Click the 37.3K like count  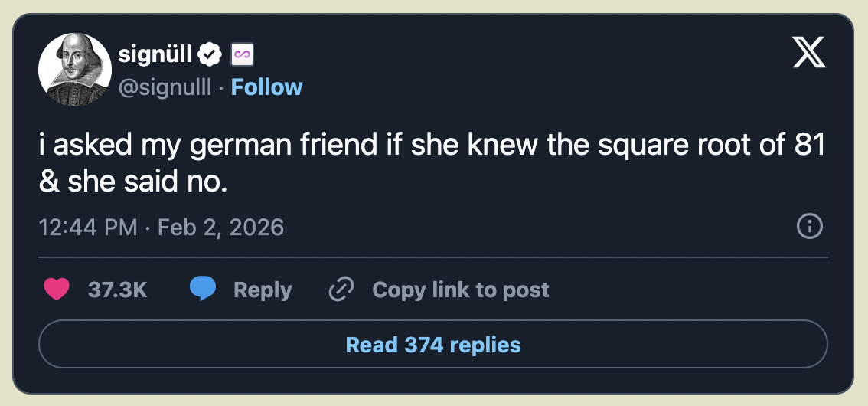tap(117, 290)
